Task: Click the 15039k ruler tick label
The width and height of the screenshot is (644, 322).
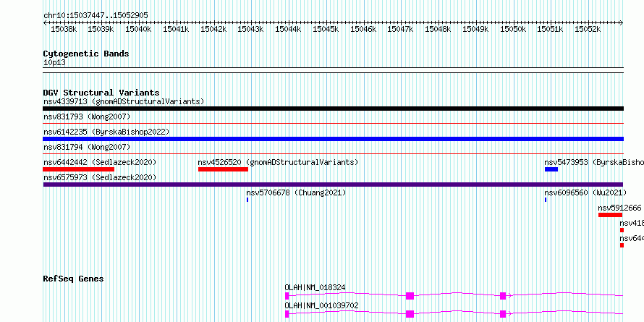Action: pos(101,29)
